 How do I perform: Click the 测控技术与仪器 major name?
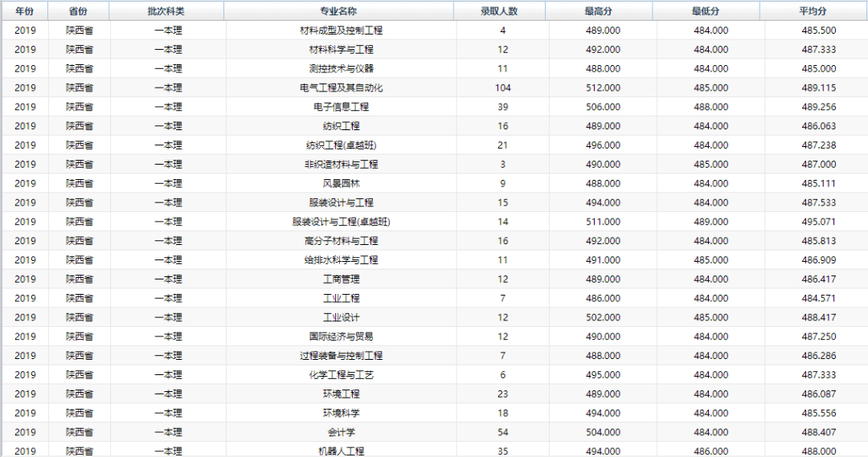tap(341, 68)
